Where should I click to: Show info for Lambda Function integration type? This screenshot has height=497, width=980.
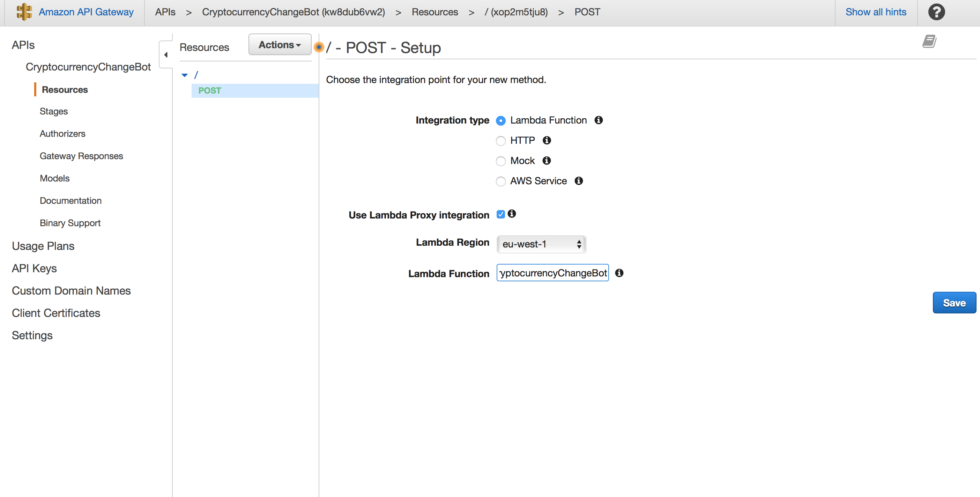coord(599,120)
